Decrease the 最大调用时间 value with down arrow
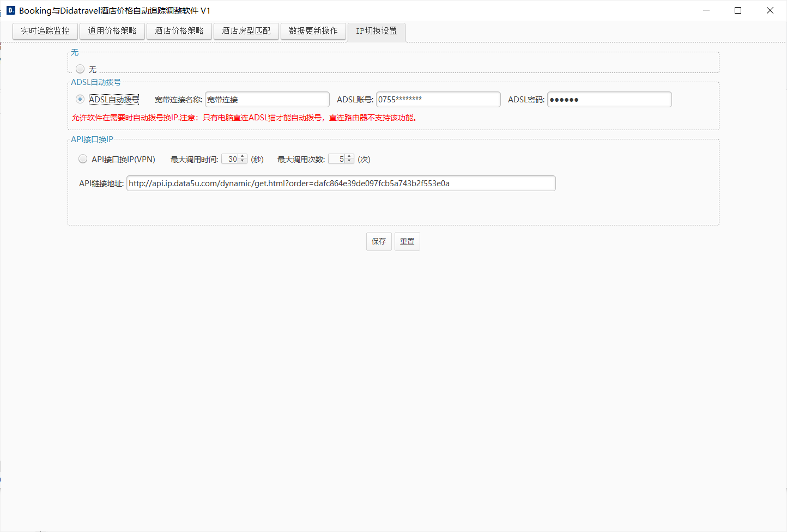The image size is (787, 532). point(243,161)
